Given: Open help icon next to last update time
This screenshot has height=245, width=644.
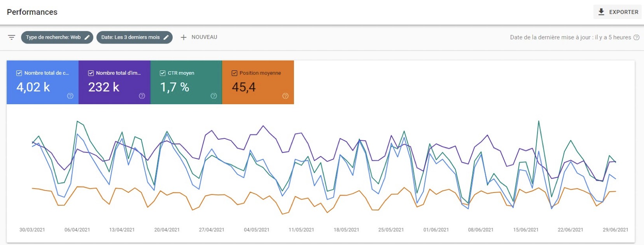Looking at the screenshot, I should [636, 37].
